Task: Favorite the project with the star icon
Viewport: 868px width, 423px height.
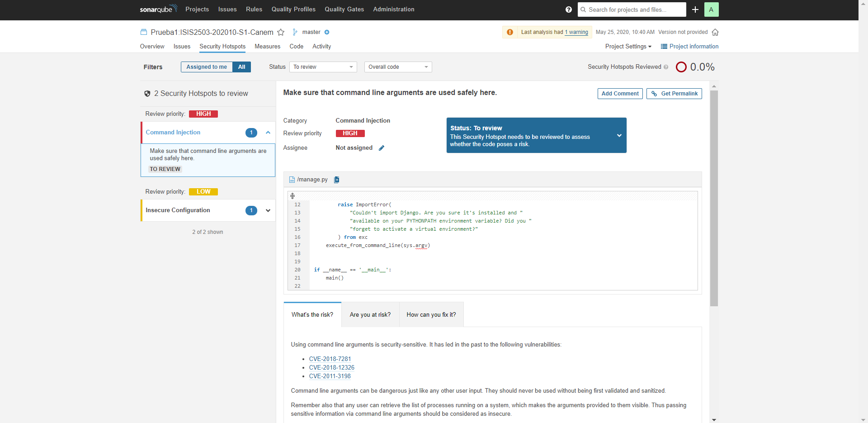Action: (x=281, y=32)
